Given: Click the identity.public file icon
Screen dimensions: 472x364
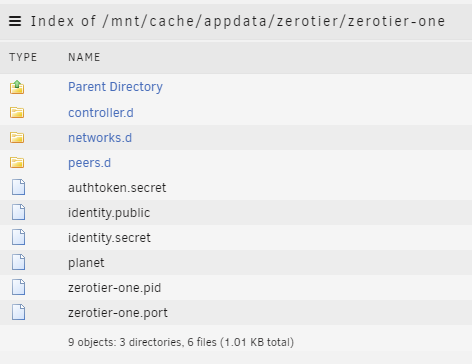Looking at the screenshot, I should [x=18, y=212].
